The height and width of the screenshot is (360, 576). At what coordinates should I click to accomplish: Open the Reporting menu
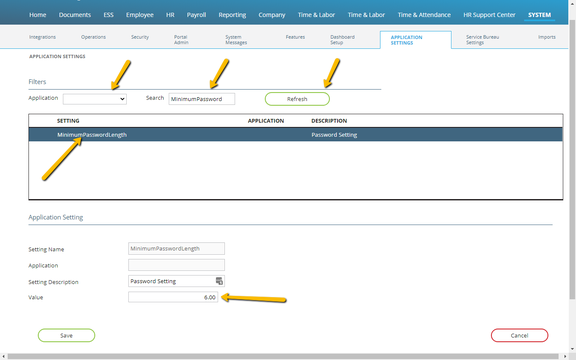pyautogui.click(x=232, y=15)
